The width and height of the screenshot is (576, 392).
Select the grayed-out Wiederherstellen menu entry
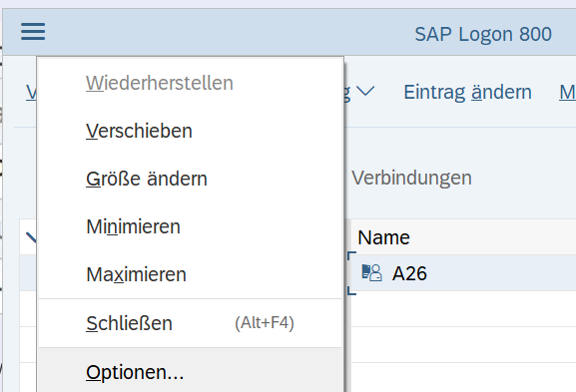pos(191,83)
